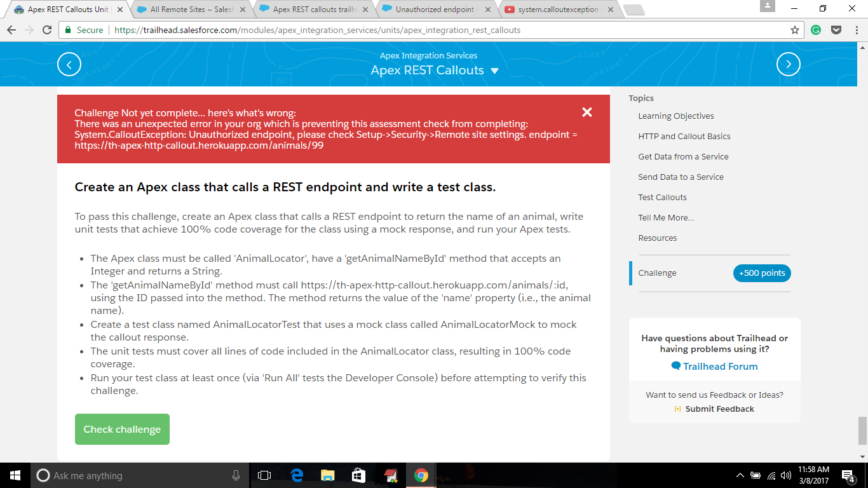Click the volume speaker tray icon

[x=786, y=475]
